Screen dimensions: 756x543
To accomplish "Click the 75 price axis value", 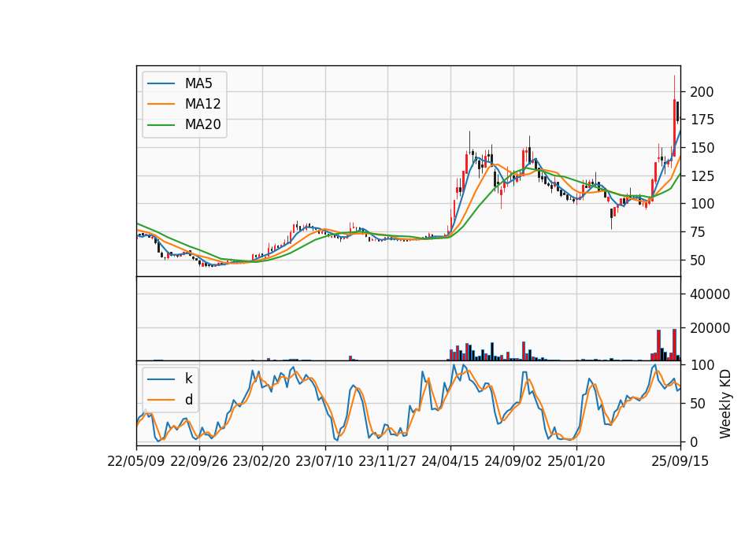I will point(699,232).
